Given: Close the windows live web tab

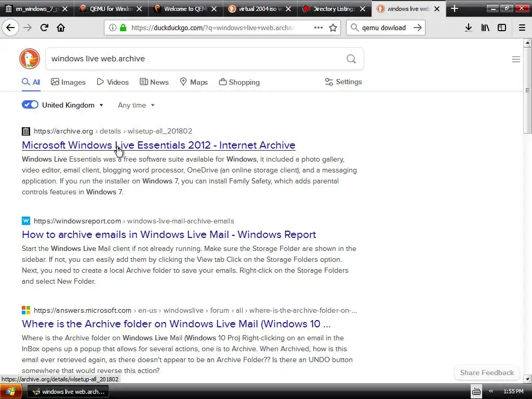Looking at the screenshot, I should pyautogui.click(x=437, y=9).
